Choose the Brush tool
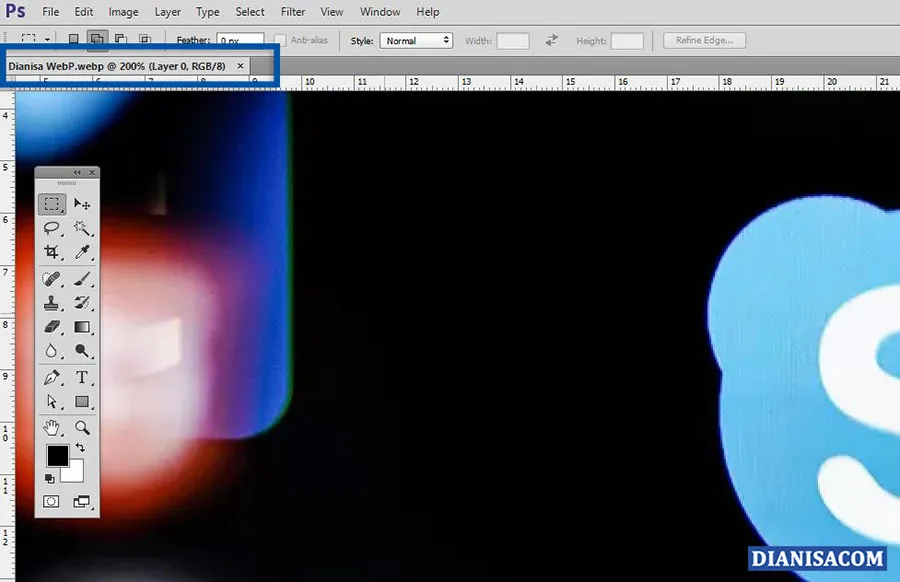The height and width of the screenshot is (582, 900). pyautogui.click(x=82, y=278)
